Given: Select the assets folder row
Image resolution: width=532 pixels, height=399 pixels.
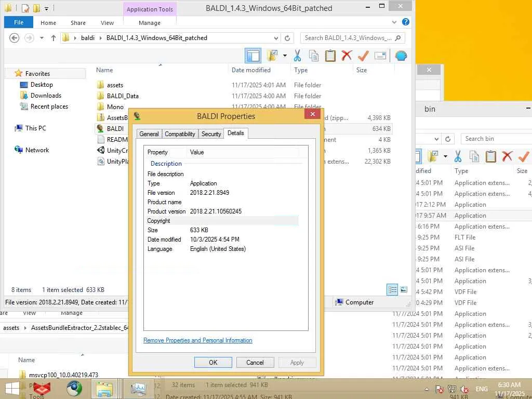Looking at the screenshot, I should pos(244,85).
